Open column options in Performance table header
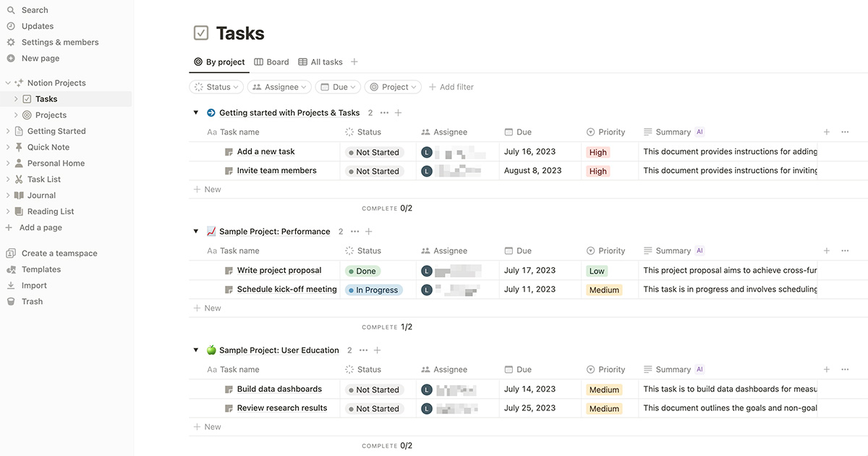This screenshot has height=456, width=868. click(x=845, y=250)
